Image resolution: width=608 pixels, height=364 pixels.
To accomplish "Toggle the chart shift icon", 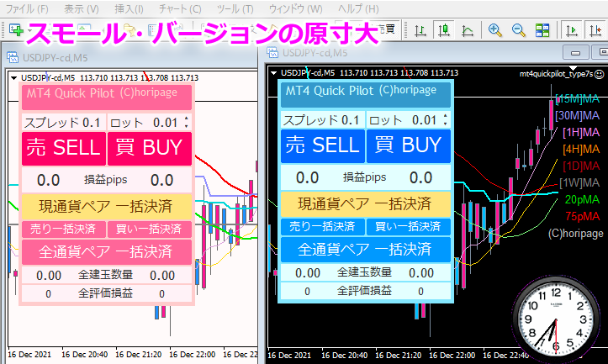I will coord(595,30).
